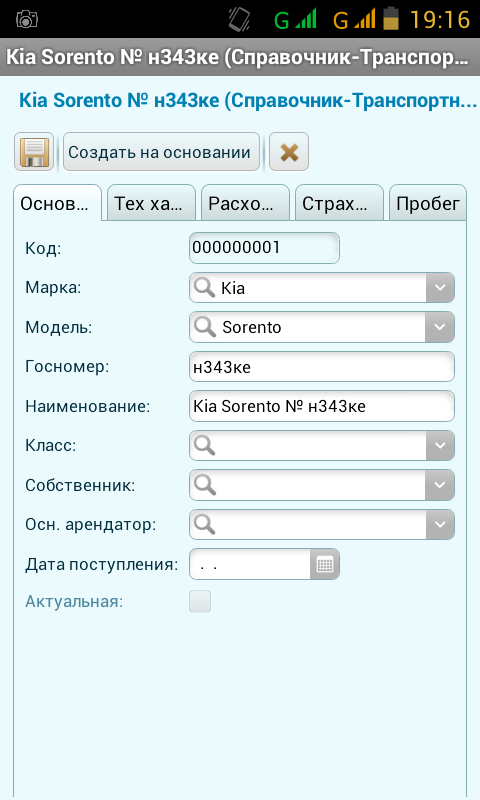Screen dimensions: 480x800
Task: Click the Код: label
Action: [x=43, y=248]
